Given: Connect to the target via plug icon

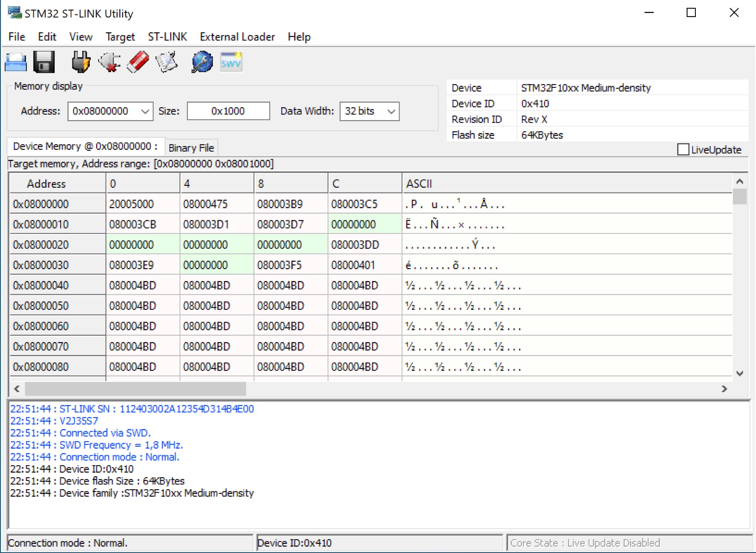Looking at the screenshot, I should tap(81, 62).
